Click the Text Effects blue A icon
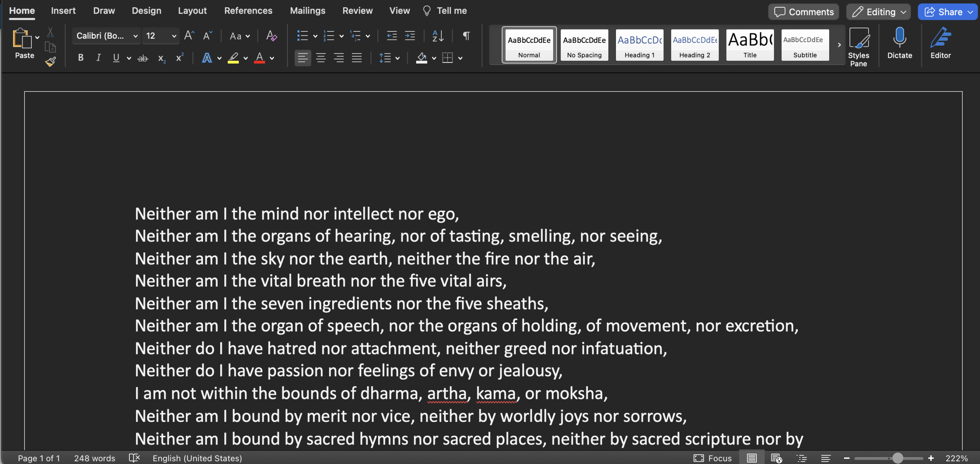 pos(207,58)
